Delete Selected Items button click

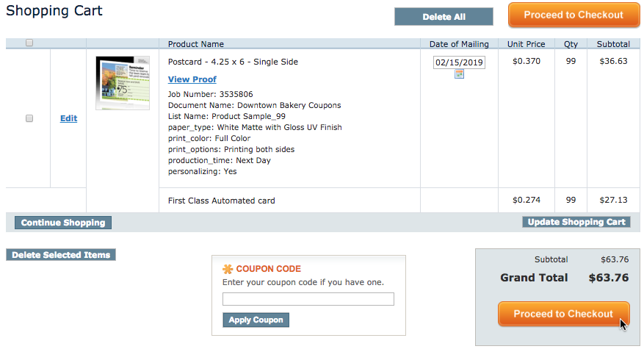(x=61, y=255)
